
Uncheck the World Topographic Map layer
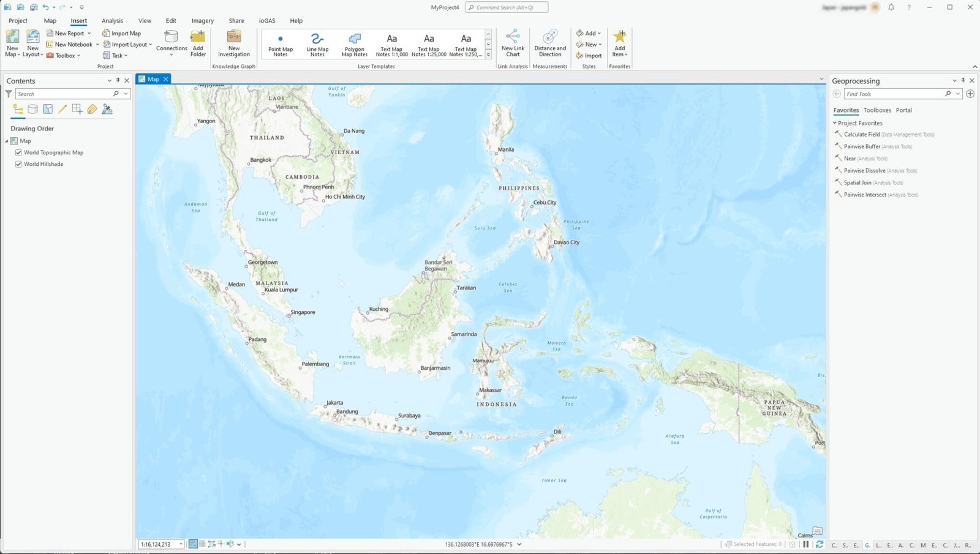click(x=18, y=152)
